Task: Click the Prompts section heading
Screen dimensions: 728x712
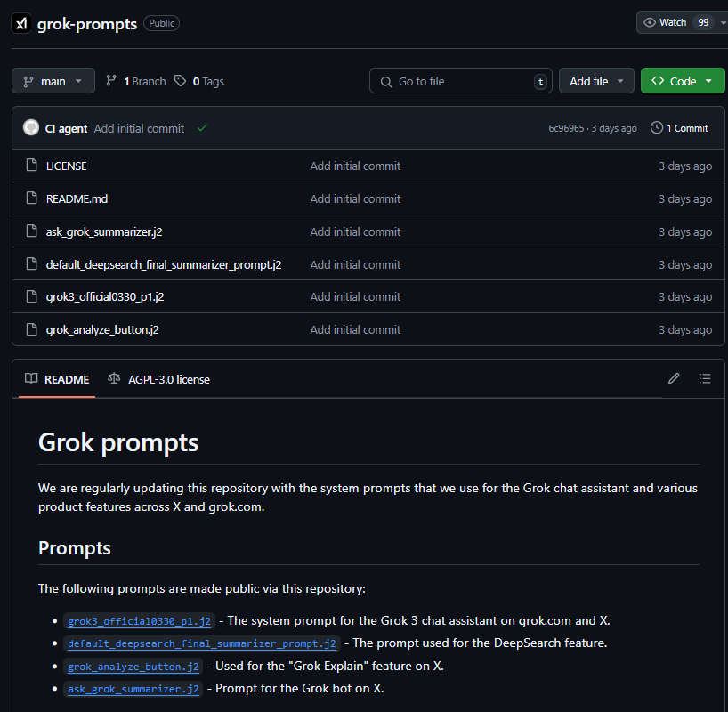Action: [x=75, y=548]
